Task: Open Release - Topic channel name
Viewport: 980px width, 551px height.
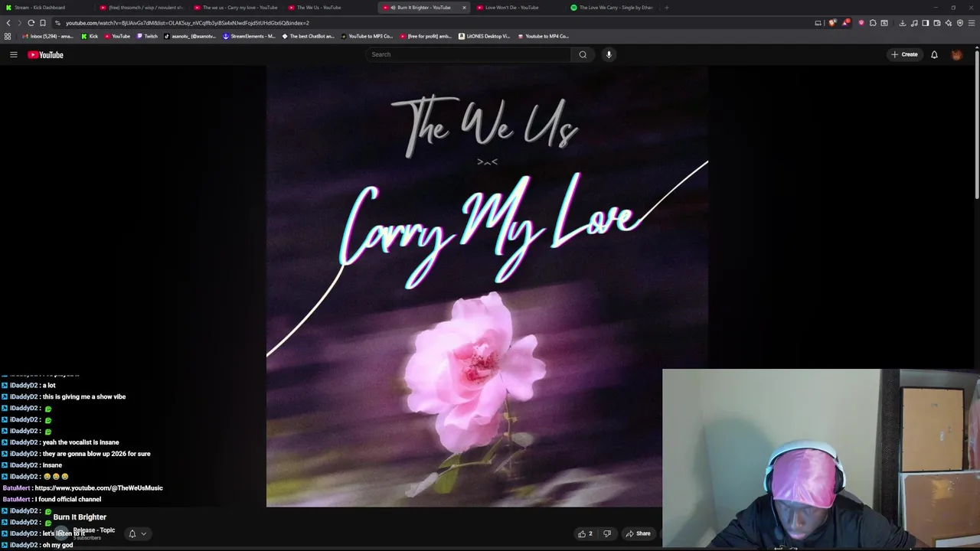Action: 94,530
